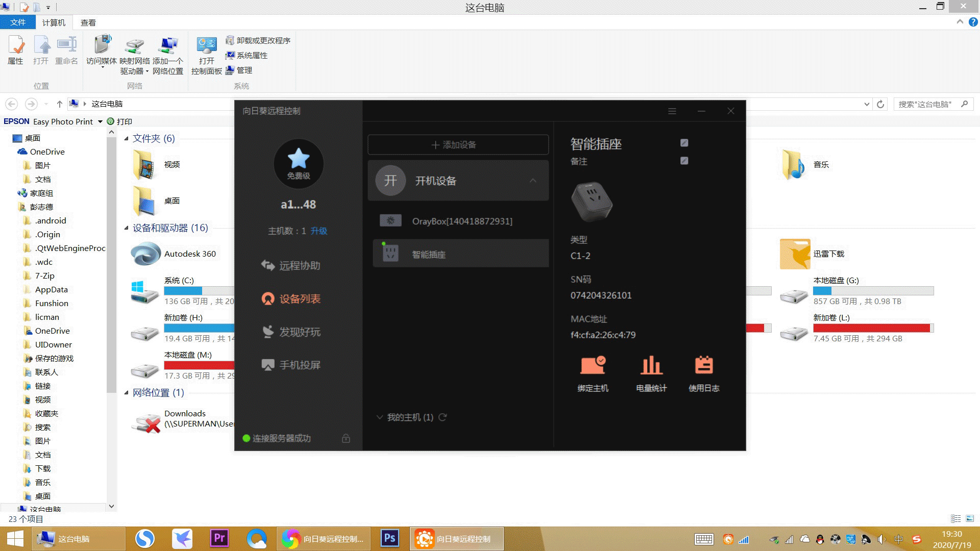This screenshot has width=980, height=551.
Task: Open the 查看 ribbon tab
Action: [x=88, y=22]
